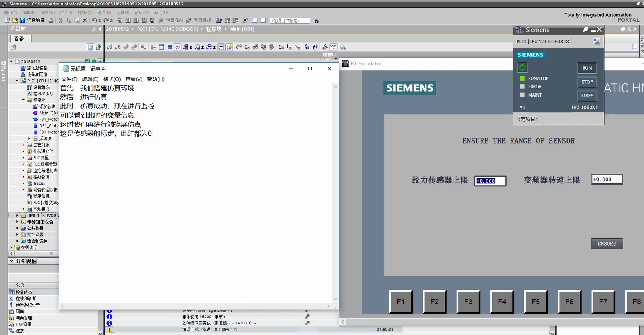
Task: Select Main [OB1] block in tree
Action: [x=45, y=113]
